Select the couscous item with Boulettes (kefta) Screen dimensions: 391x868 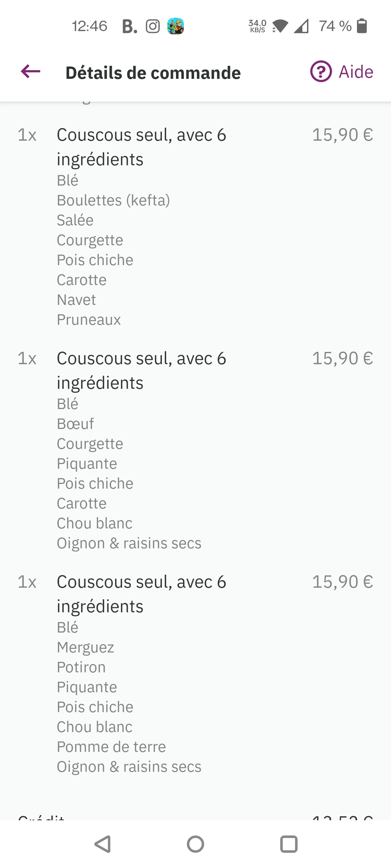click(x=142, y=147)
